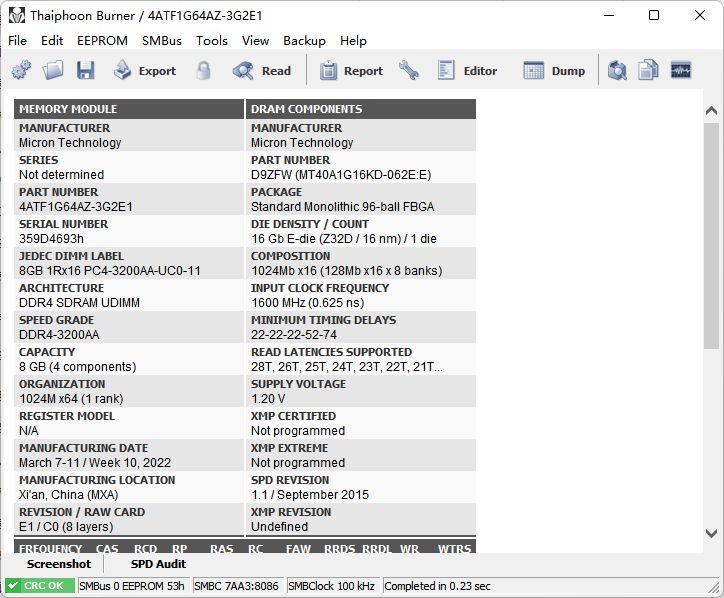The width and height of the screenshot is (724, 598).
Task: Click the copy documents toolbar icon
Action: coord(648,71)
